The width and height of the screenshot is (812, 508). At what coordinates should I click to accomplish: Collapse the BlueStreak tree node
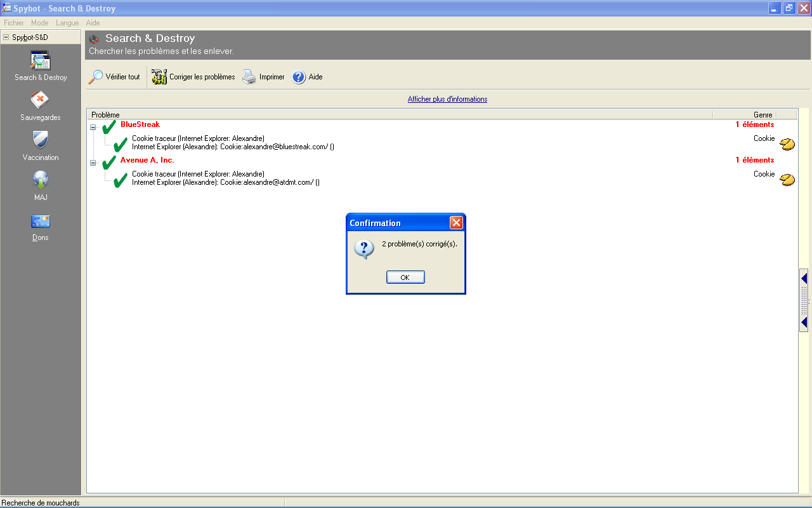(93, 127)
